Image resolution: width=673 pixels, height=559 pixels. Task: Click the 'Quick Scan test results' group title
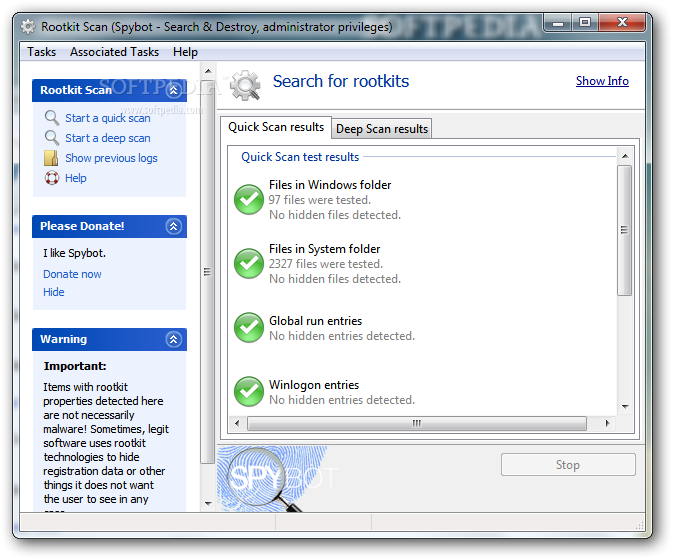(300, 157)
